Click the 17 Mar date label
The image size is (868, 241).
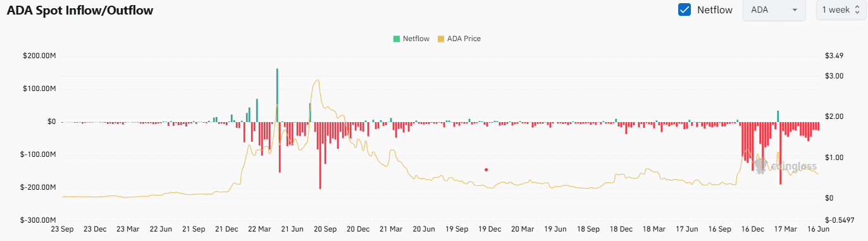[x=786, y=230]
